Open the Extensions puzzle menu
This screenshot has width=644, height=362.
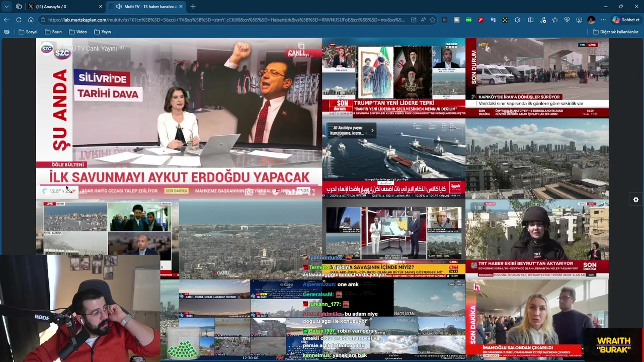pyautogui.click(x=517, y=20)
